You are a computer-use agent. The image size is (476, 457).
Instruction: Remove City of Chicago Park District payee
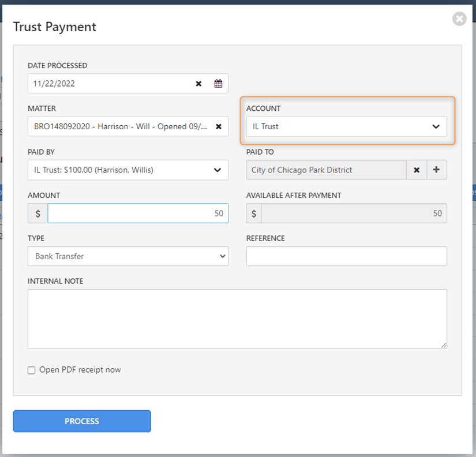tap(417, 170)
